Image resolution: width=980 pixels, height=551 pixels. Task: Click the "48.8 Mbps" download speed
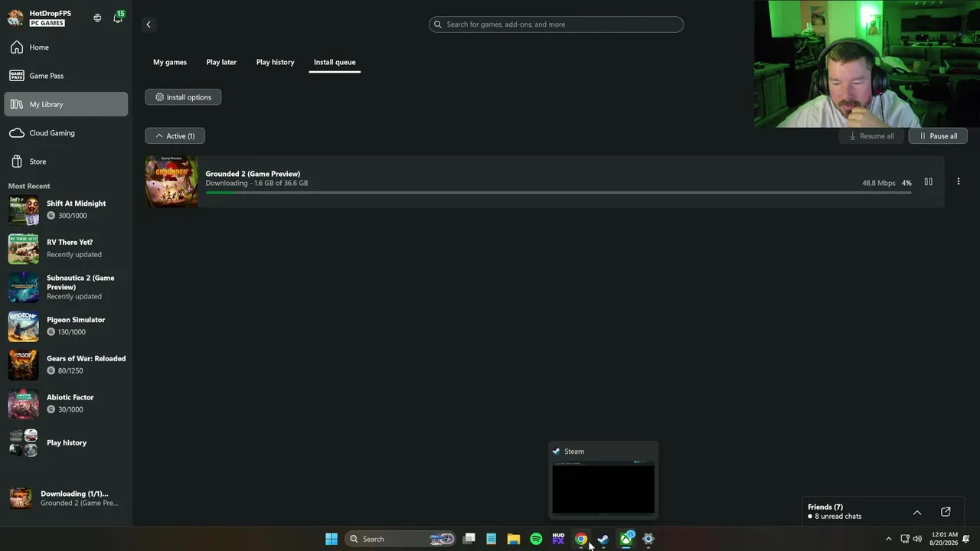(878, 184)
